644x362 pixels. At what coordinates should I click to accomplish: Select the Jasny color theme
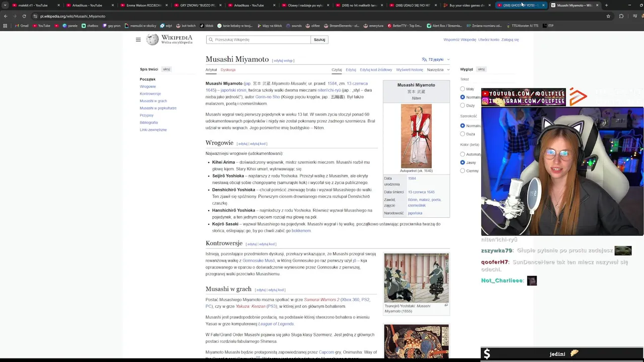tap(462, 162)
